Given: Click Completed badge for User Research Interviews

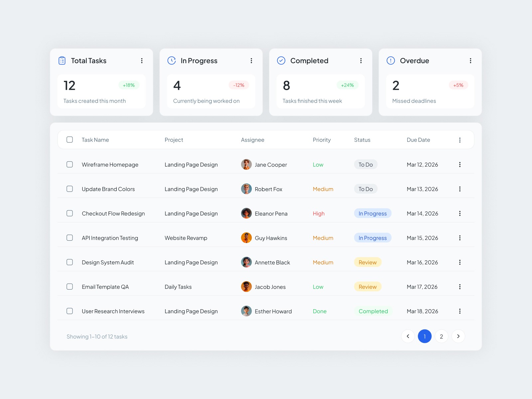Looking at the screenshot, I should 373,311.
